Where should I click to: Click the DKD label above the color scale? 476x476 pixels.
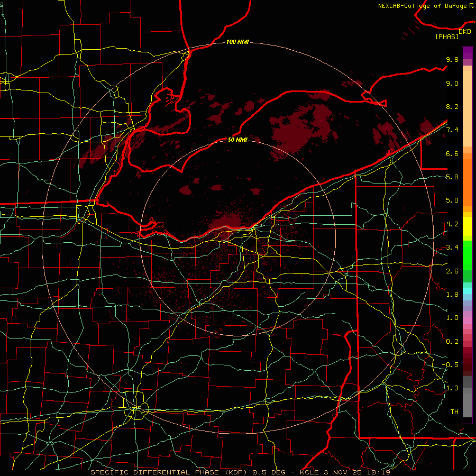(465, 31)
